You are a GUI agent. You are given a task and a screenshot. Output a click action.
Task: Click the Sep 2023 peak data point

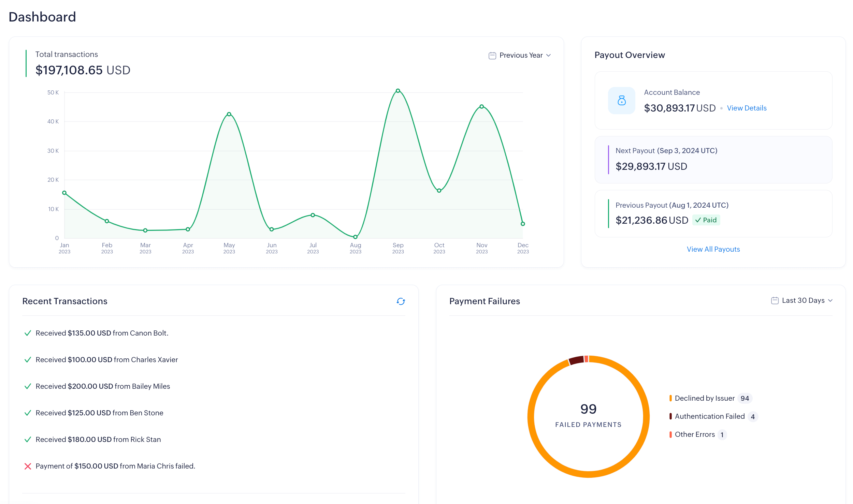pos(398,91)
